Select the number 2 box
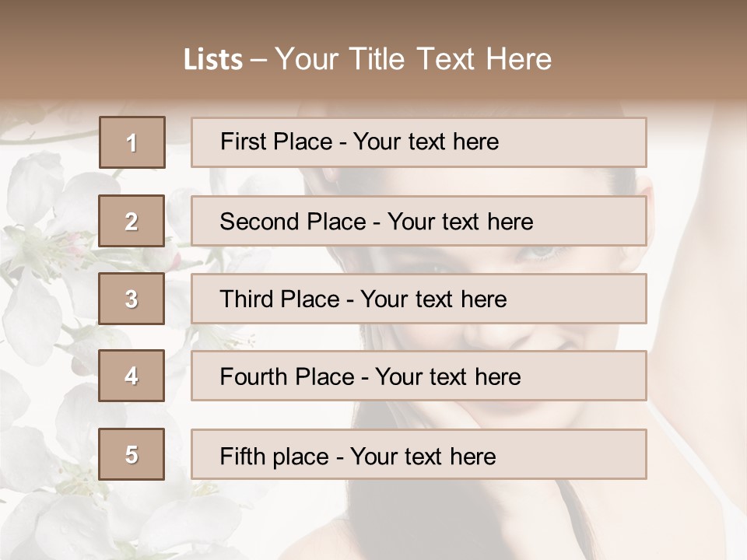The image size is (747, 560). tap(132, 221)
